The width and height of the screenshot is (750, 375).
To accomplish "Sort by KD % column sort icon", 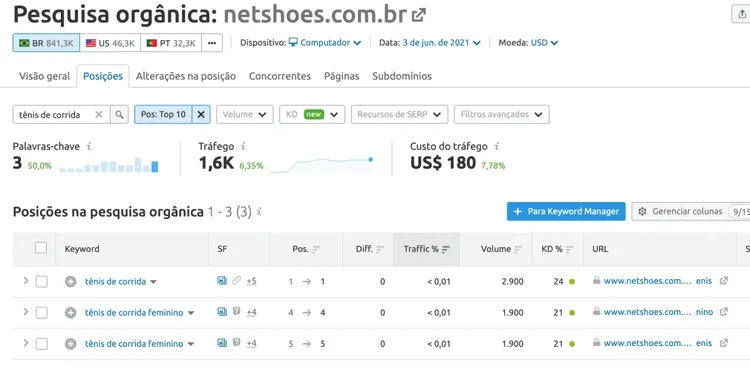I will 569,249.
